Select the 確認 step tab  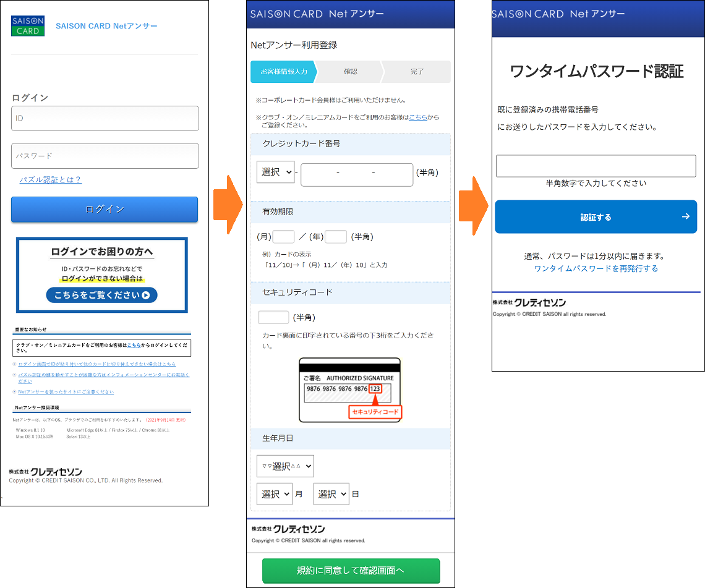(x=351, y=72)
